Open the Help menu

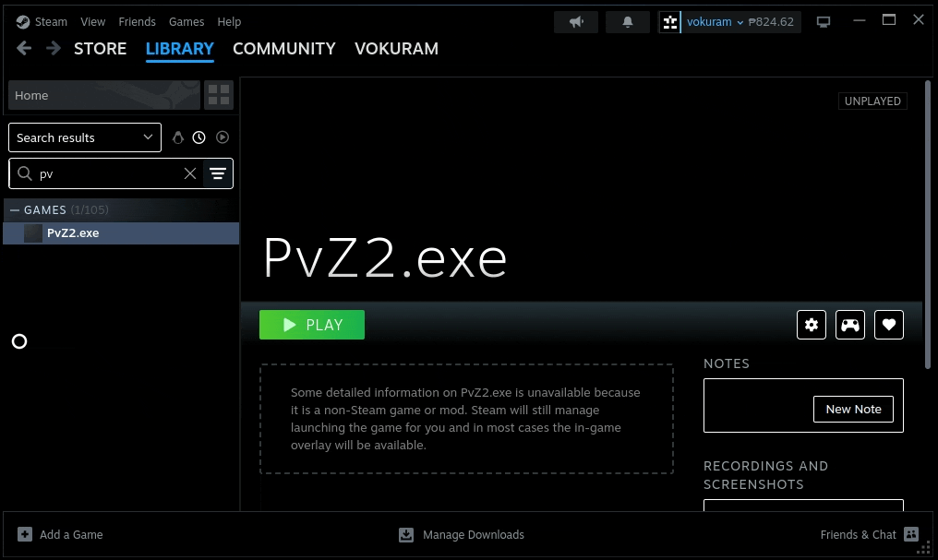[x=229, y=22]
